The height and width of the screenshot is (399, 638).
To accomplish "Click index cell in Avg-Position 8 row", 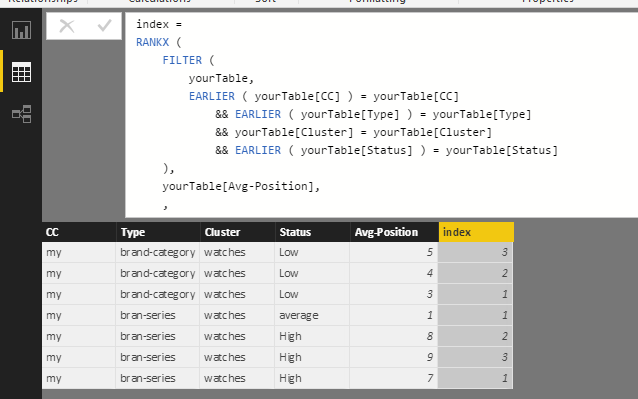I will (475, 336).
